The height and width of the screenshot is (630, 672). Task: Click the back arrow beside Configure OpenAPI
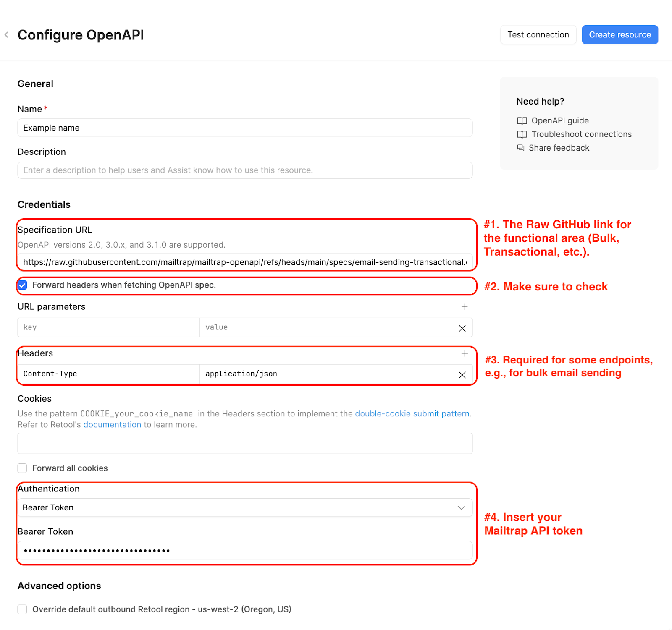(7, 35)
